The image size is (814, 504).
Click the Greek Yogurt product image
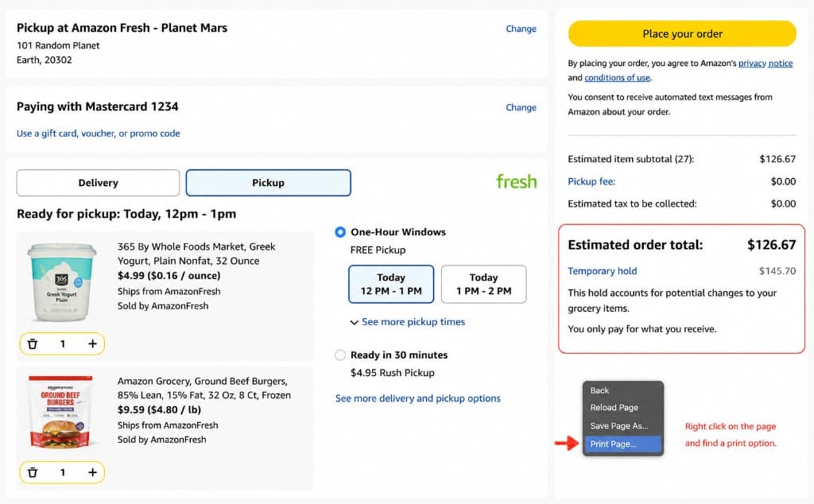pos(62,282)
